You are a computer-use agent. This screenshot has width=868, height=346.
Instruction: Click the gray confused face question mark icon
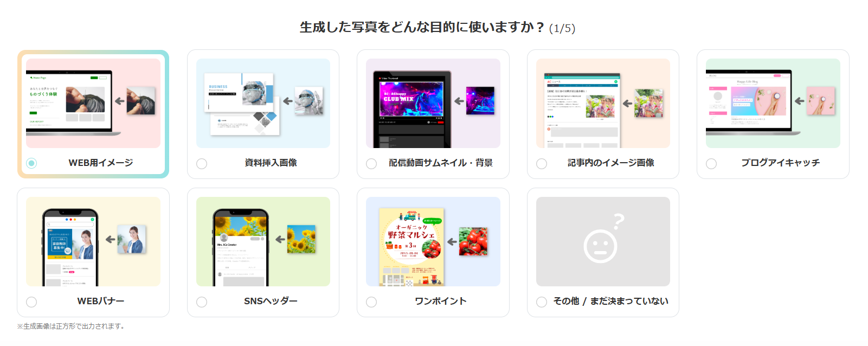[603, 241]
